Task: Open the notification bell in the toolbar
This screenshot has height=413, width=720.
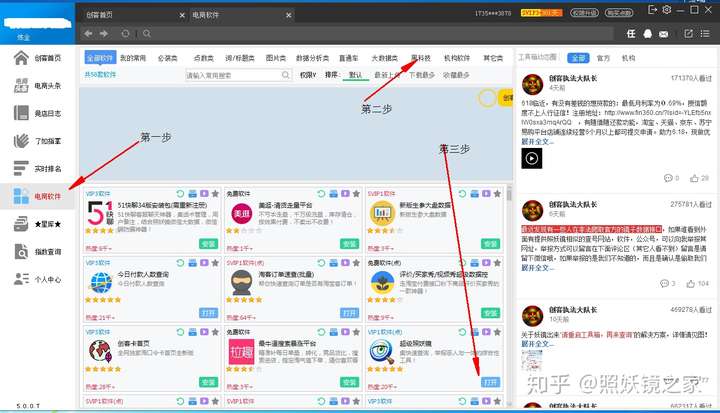Action: tap(647, 34)
